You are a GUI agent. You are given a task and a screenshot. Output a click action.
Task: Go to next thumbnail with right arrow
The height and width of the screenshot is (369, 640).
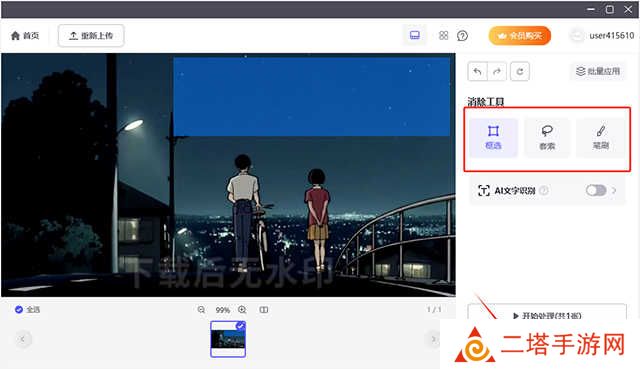pos(433,339)
